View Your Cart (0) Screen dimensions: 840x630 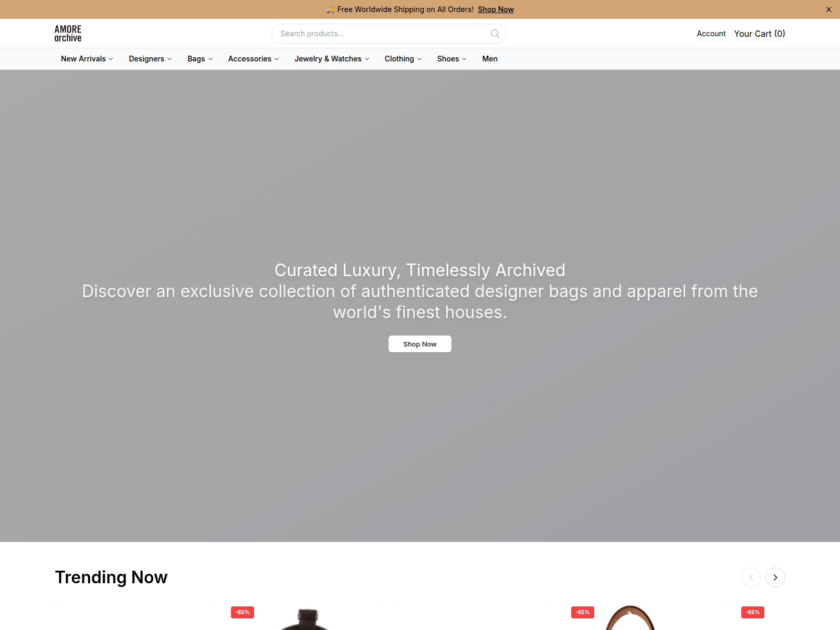[759, 34]
